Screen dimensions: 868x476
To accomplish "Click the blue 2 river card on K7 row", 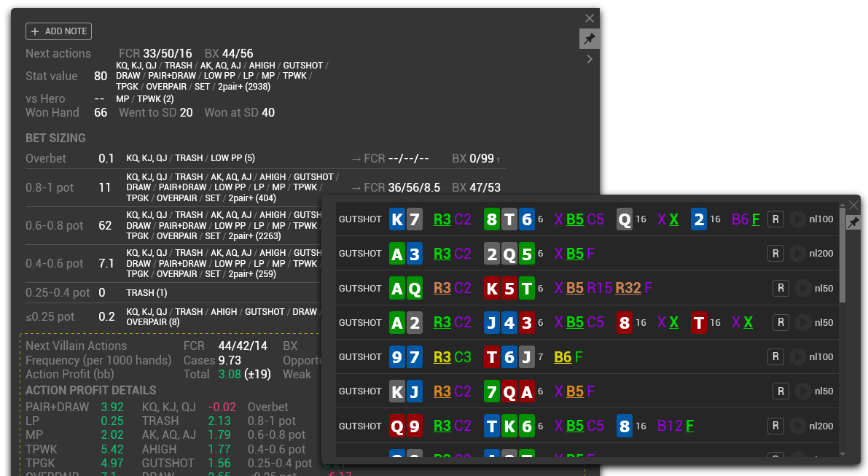I will pyautogui.click(x=699, y=219).
